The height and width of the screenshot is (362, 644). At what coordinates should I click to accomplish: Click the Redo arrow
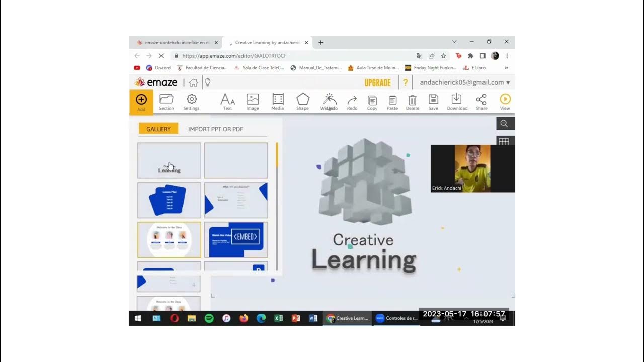pyautogui.click(x=352, y=102)
